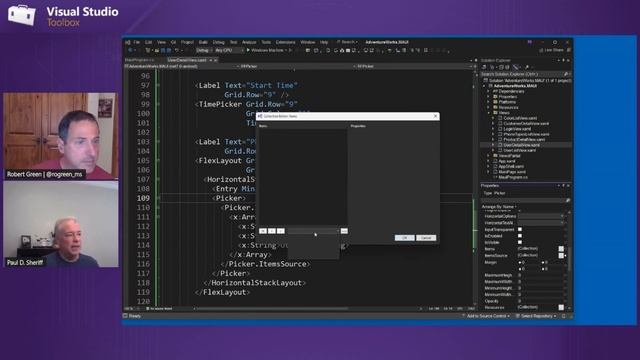Click Cancel in the Collection Editor dialog
Image resolution: width=640 pixels, height=360 pixels.
(426, 238)
